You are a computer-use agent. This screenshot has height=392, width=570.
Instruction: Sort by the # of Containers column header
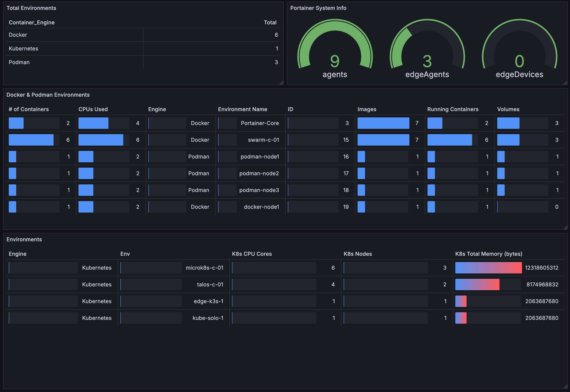(x=29, y=109)
